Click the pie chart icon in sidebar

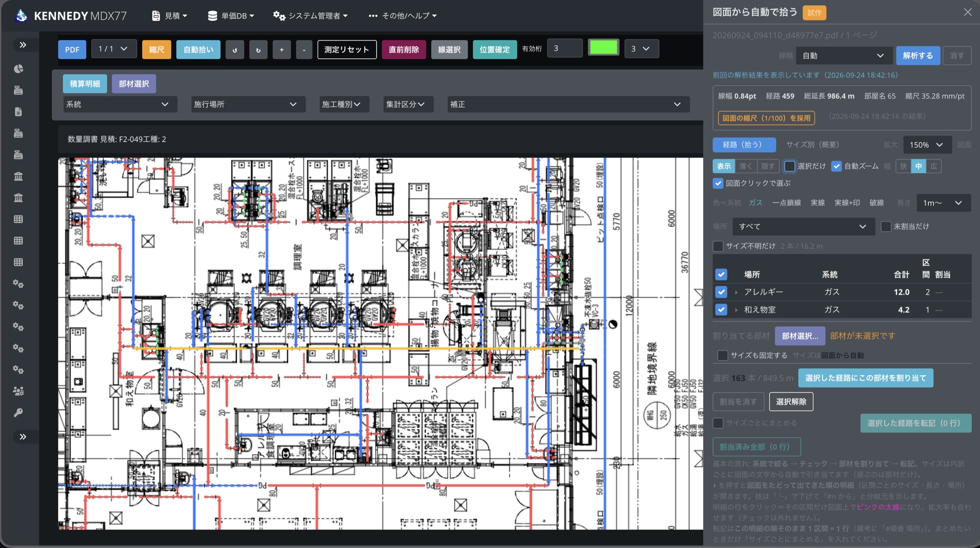click(x=18, y=69)
